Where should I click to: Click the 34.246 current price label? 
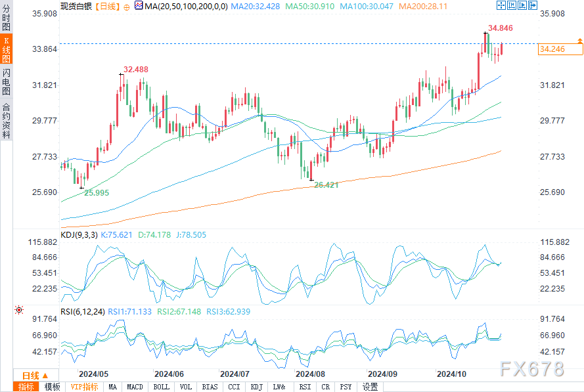553,49
